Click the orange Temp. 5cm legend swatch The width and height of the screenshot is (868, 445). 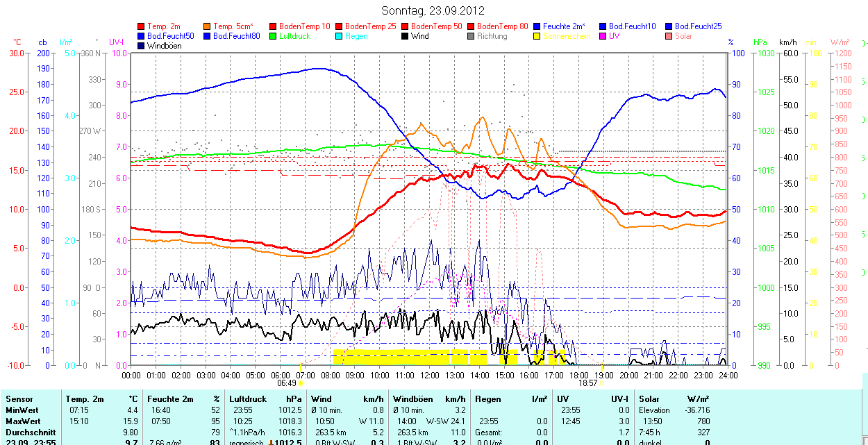[x=208, y=26]
